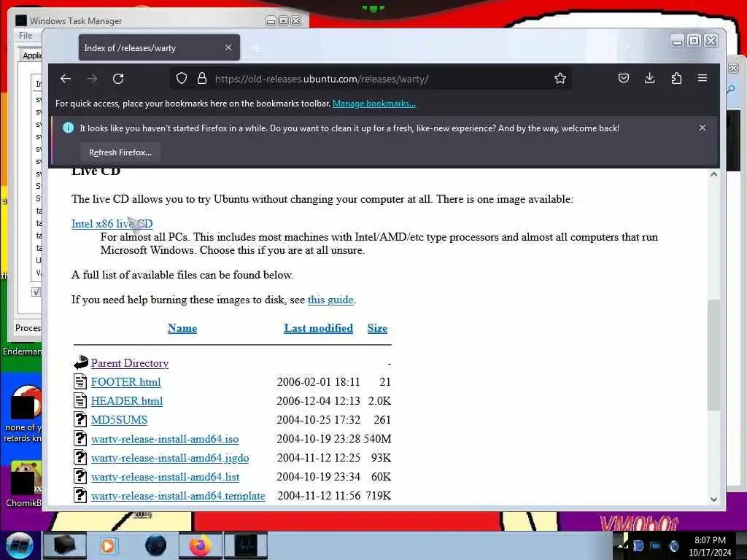The width and height of the screenshot is (747, 560).
Task: Open the this guide link
Action: [x=330, y=300]
